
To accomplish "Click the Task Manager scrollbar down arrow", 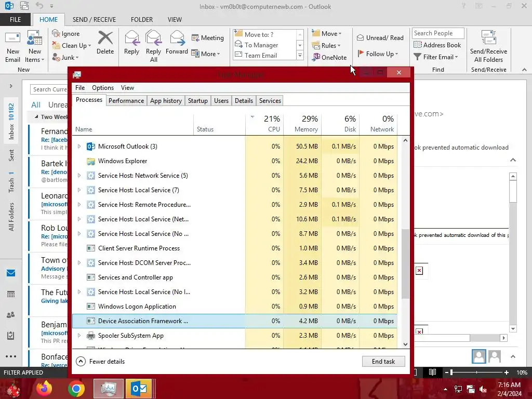I will pyautogui.click(x=405, y=344).
